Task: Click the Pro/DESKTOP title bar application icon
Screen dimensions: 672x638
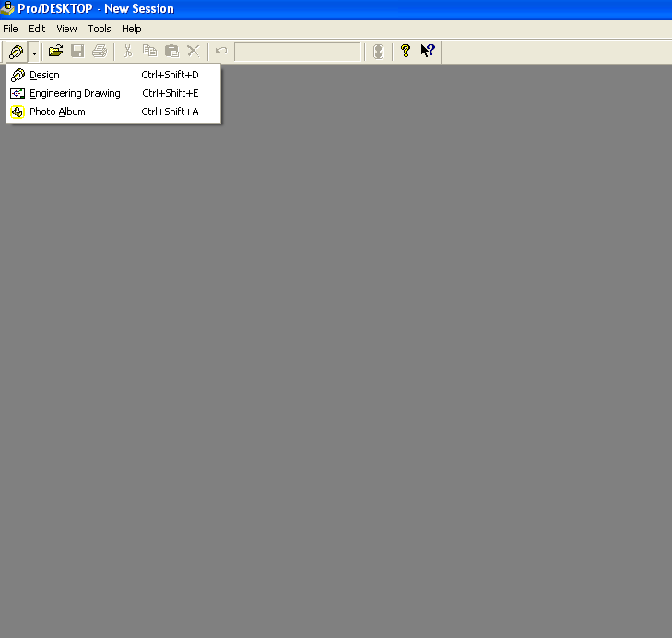Action: point(7,8)
